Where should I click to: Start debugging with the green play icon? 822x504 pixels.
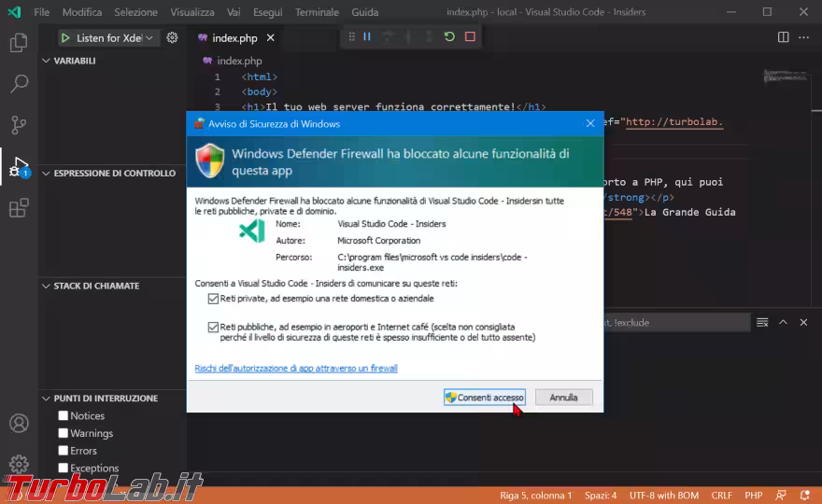[65, 37]
